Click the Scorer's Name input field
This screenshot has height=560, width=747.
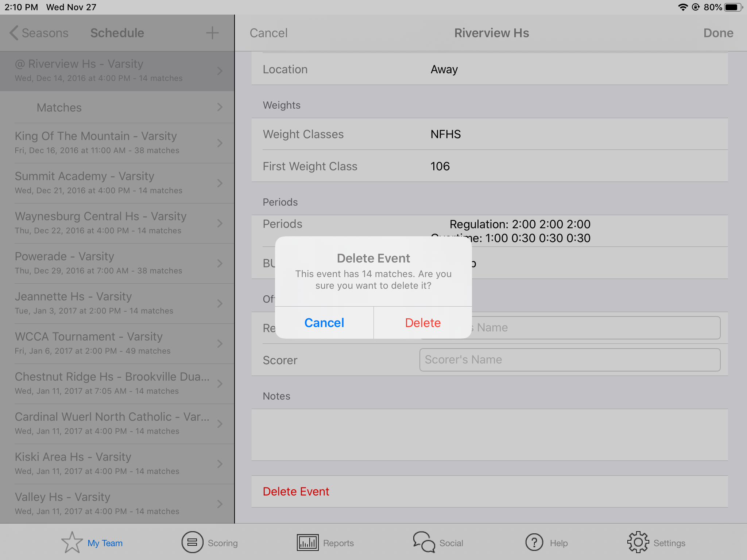(570, 360)
